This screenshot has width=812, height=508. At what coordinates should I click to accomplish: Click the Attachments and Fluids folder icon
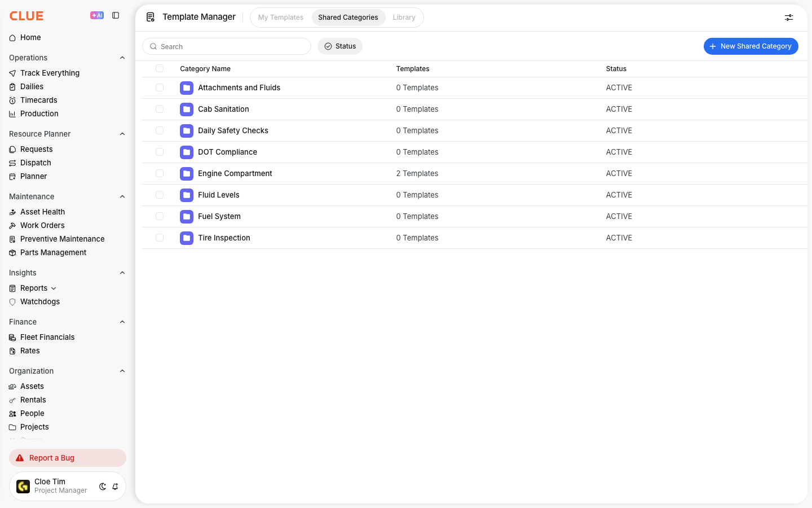[x=187, y=88]
